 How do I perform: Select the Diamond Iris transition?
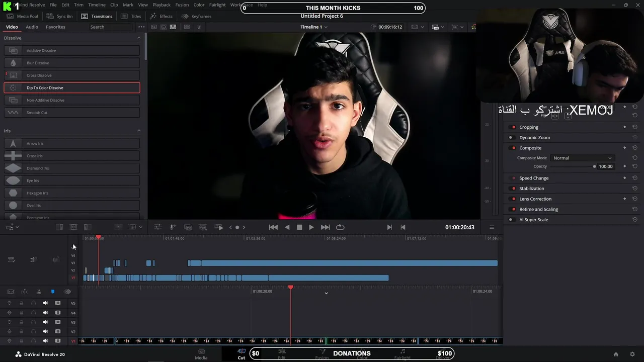coord(72,168)
